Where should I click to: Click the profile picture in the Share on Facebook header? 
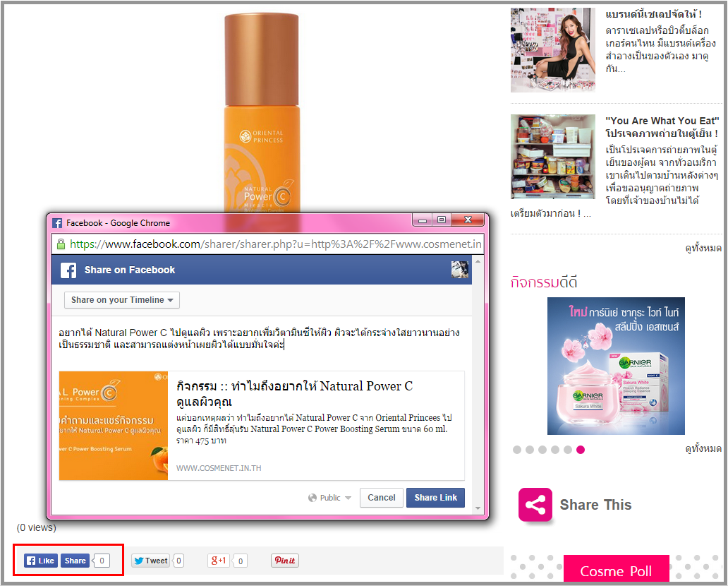460,270
